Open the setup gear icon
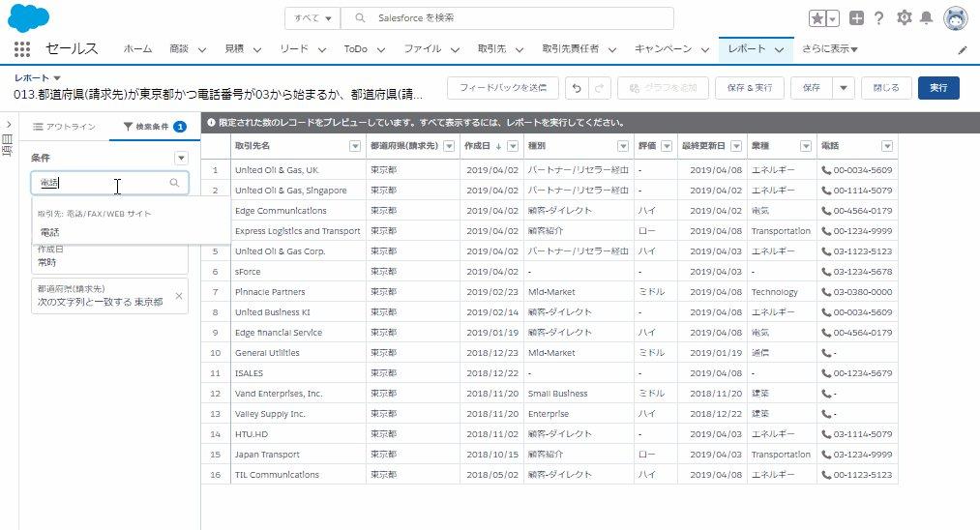Screen dimensions: 980x530 pos(904,17)
